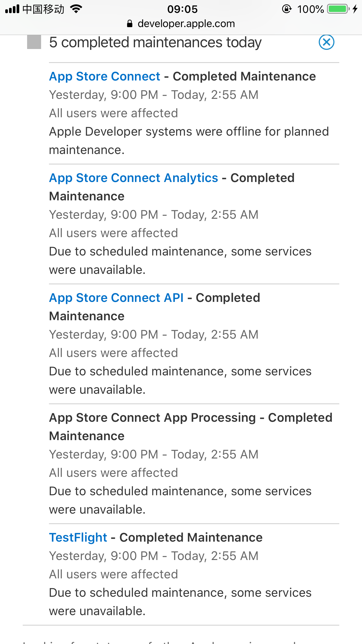Tap the Wi-Fi status icon

click(76, 9)
